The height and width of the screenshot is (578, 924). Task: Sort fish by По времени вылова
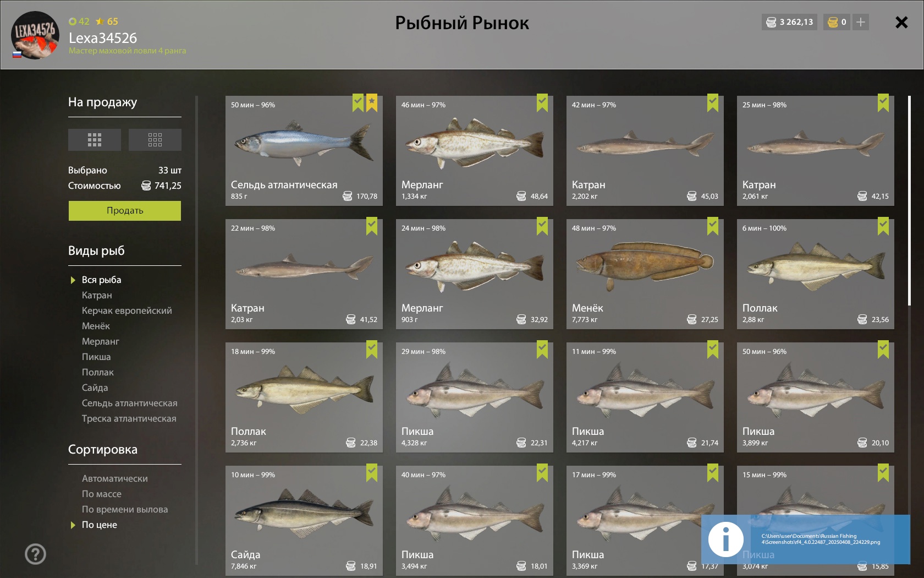click(x=125, y=509)
